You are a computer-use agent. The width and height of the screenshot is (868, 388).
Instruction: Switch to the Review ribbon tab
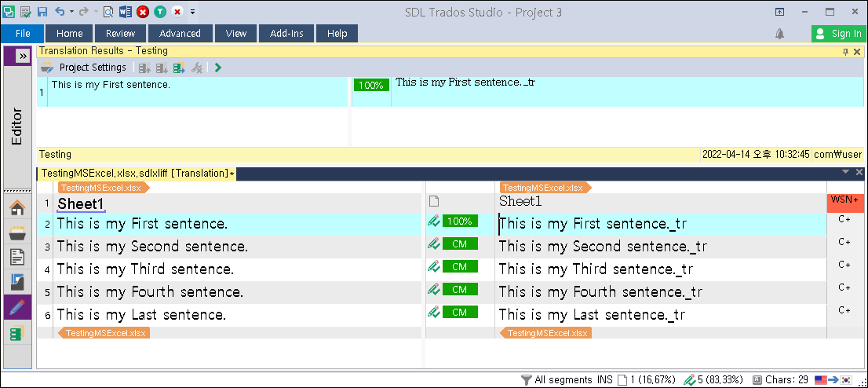pyautogui.click(x=120, y=33)
